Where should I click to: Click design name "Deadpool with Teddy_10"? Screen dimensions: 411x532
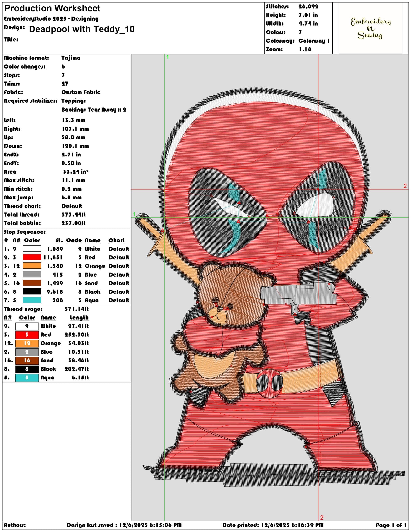pyautogui.click(x=82, y=29)
